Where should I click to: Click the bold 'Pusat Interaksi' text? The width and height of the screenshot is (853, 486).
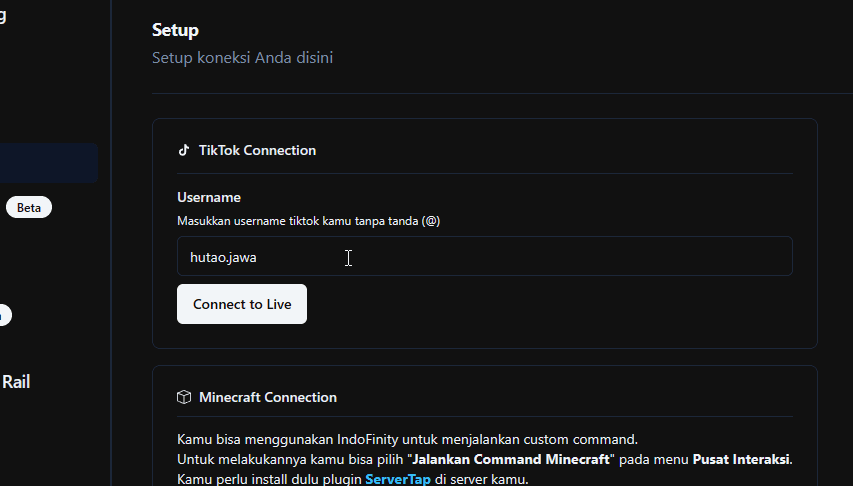[x=741, y=459]
